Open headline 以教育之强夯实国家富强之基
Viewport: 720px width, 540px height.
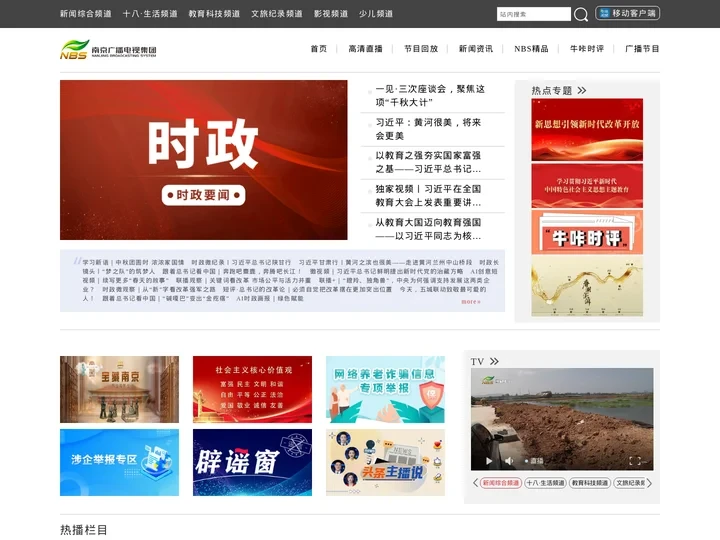point(428,162)
